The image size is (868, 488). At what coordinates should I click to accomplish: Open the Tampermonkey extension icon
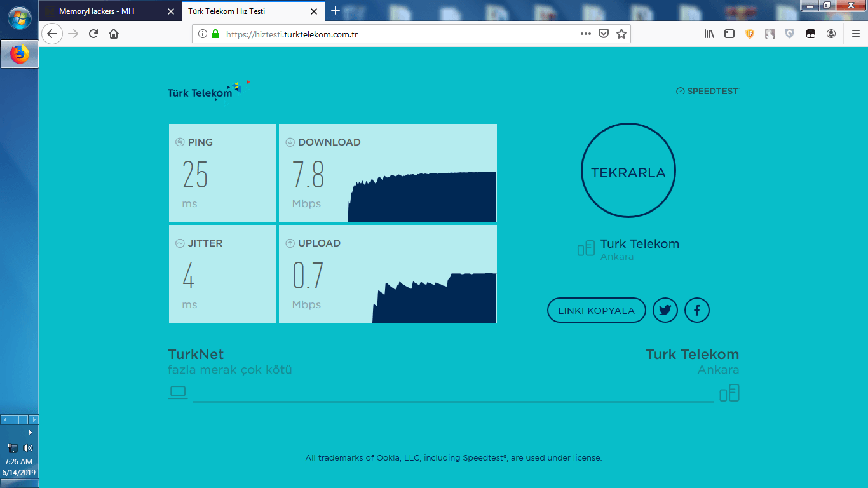pos(811,34)
